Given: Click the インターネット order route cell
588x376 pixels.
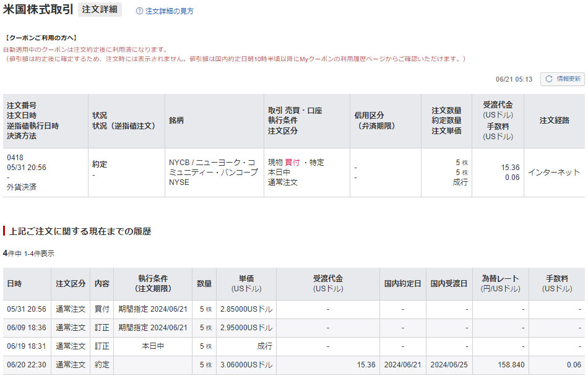Looking at the screenshot, I should [x=553, y=173].
